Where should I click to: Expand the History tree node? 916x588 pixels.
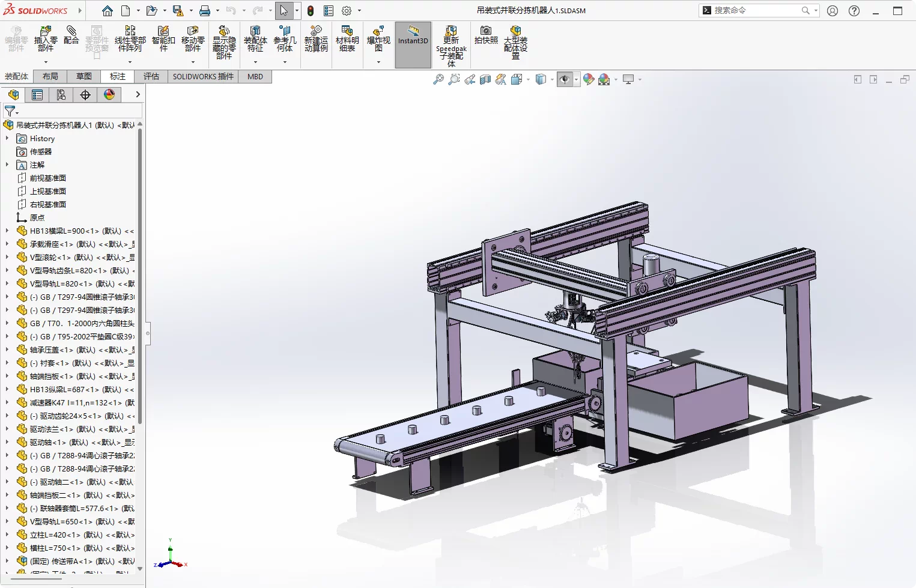tap(7, 138)
